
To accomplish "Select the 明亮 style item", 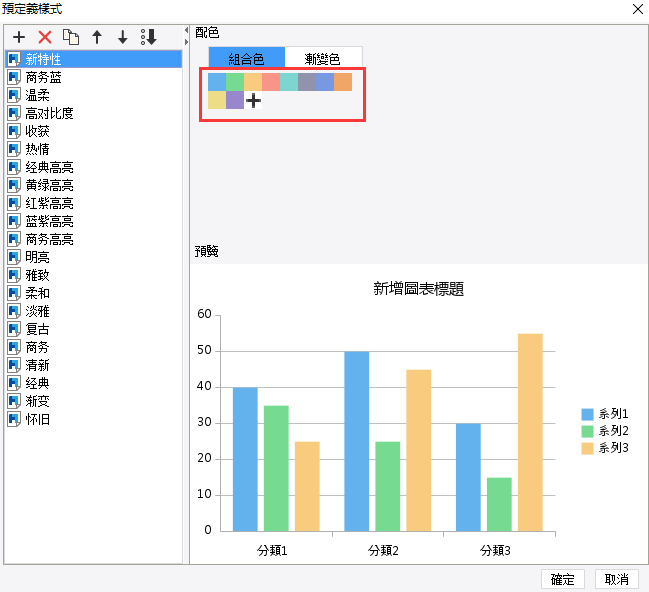I will (x=94, y=257).
